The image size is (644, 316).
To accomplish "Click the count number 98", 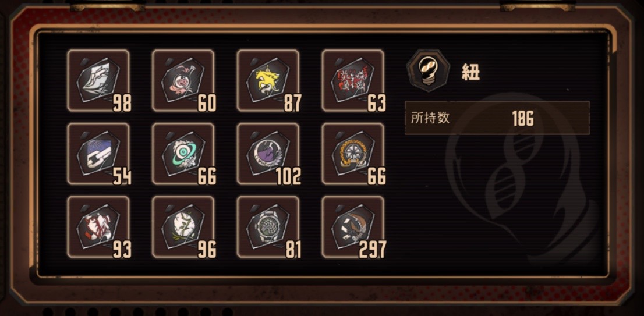I will point(122,104).
